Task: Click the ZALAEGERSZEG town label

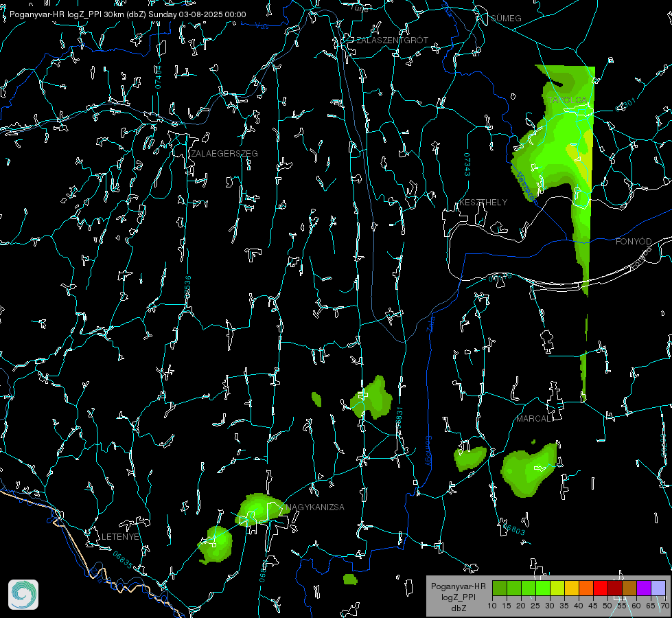Action: pos(224,154)
